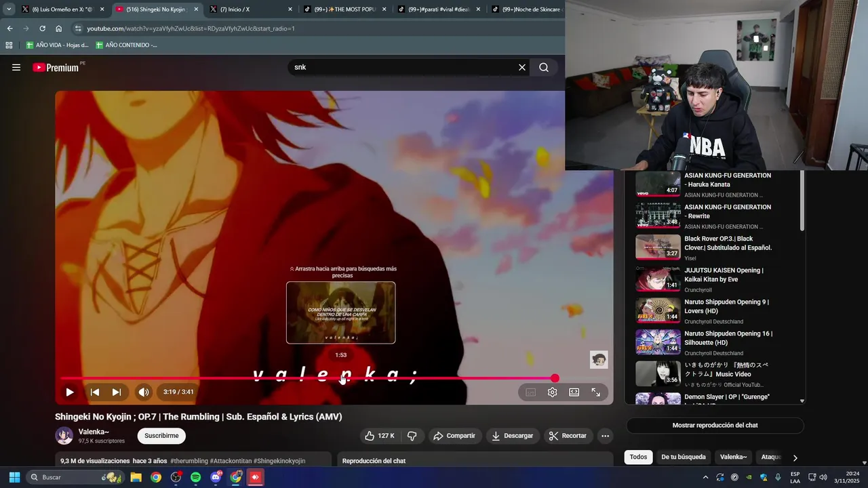Skip to next video in playlist
This screenshot has height=488, width=868.
(x=117, y=392)
